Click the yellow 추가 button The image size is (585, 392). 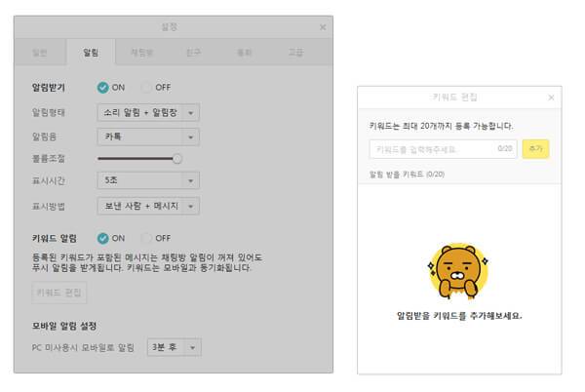point(535,149)
